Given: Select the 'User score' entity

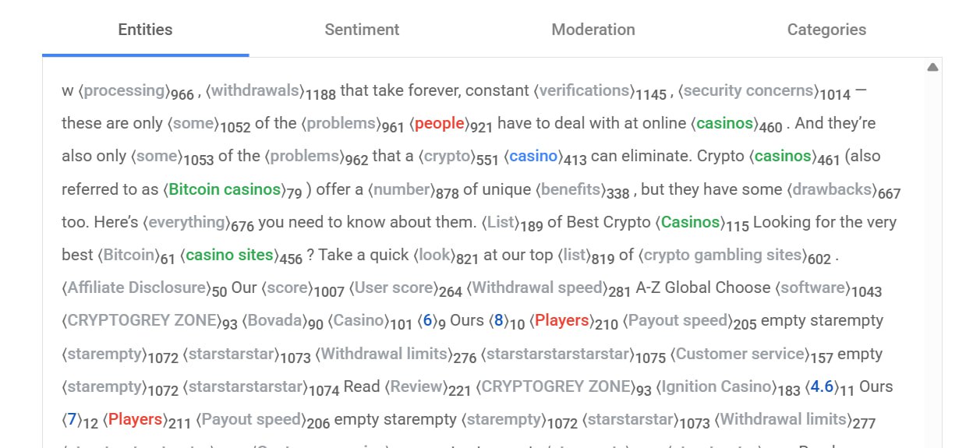Looking at the screenshot, I should 394,287.
